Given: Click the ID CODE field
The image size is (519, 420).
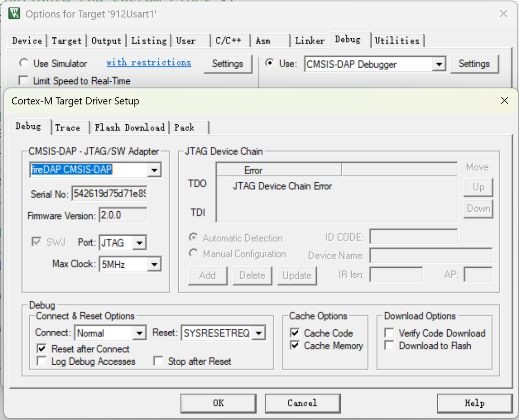Looking at the screenshot, I should point(414,237).
